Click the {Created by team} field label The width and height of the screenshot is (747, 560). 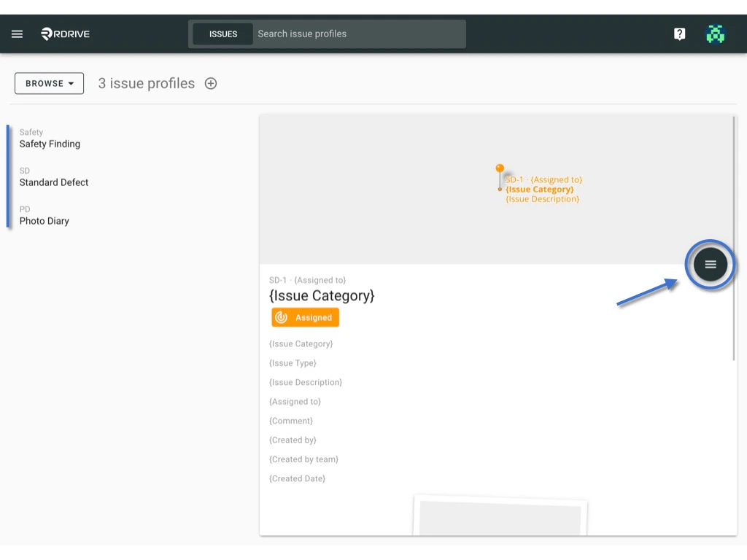coord(303,459)
